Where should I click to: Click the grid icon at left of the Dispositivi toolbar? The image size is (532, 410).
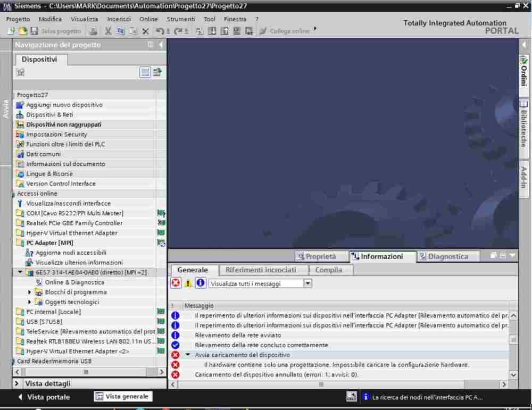21,72
